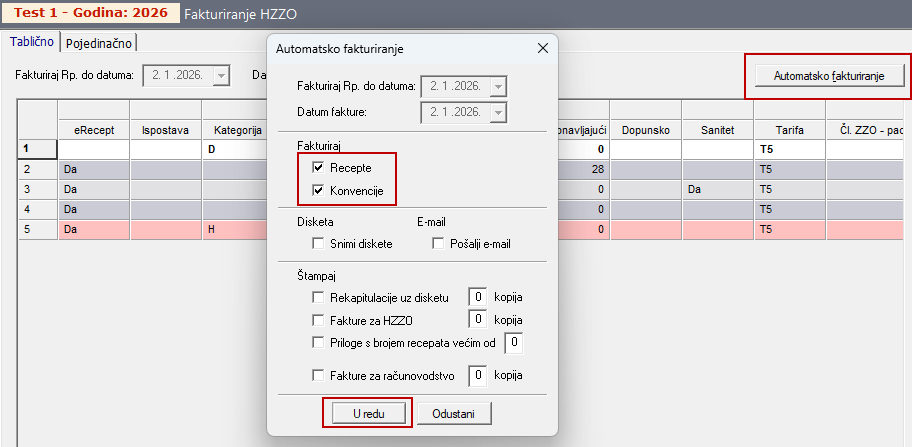Expand main window Fakturiraj Rp. date dropdown
The image size is (912, 447).
click(221, 74)
